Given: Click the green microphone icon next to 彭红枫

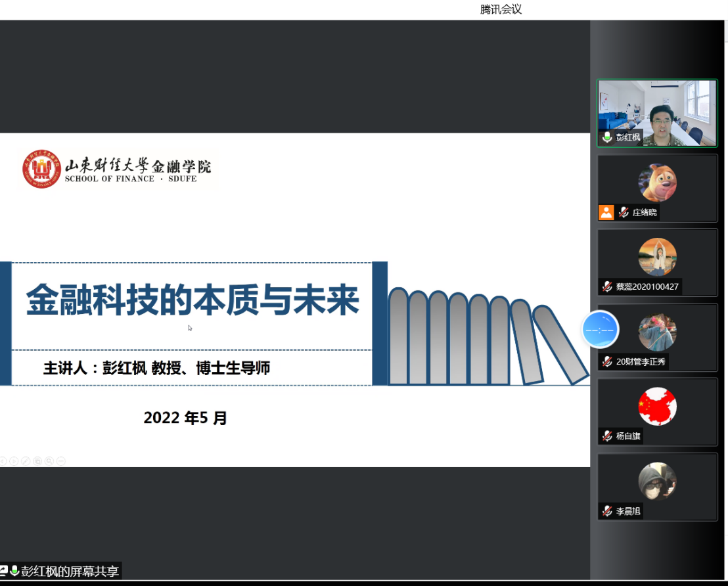Looking at the screenshot, I should (x=608, y=137).
